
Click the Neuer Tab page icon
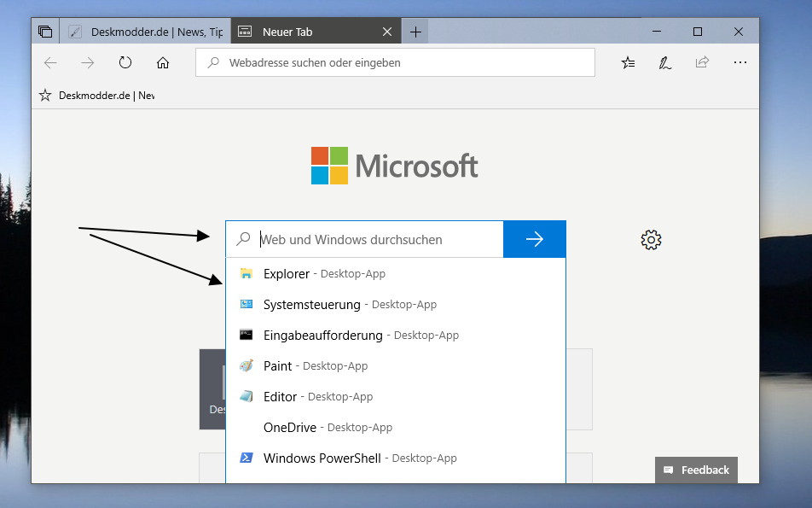click(245, 32)
